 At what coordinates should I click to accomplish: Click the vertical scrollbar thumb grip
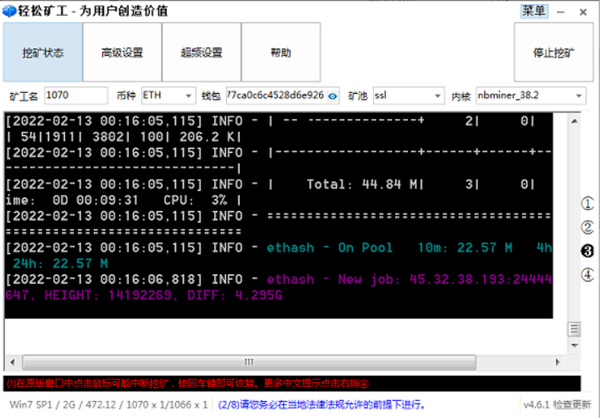pos(574,329)
